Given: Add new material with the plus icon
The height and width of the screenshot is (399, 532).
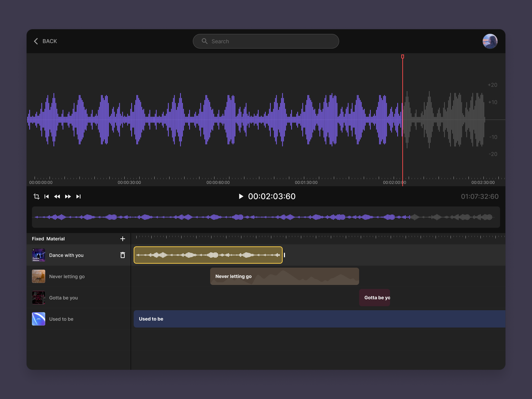Looking at the screenshot, I should coord(123,238).
